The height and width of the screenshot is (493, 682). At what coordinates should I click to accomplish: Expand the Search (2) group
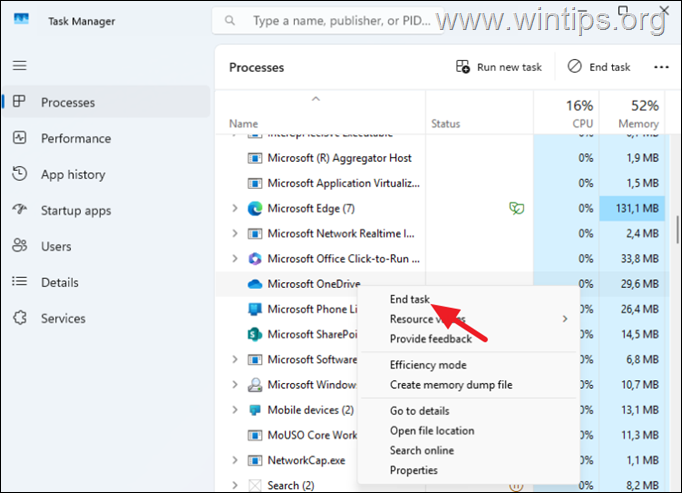(x=235, y=485)
